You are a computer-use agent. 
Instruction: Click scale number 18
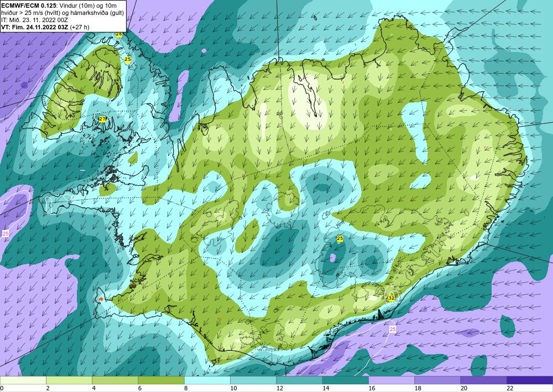(x=418, y=388)
